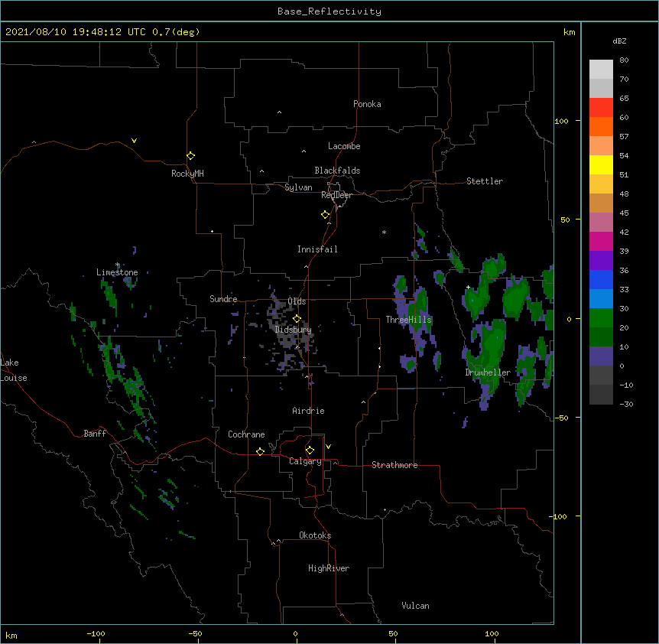
Task: Click the 100 tick on right axis
Action: [561, 121]
